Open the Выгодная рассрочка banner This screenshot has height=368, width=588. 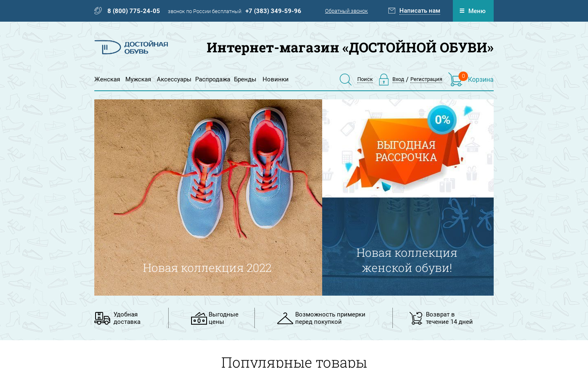click(x=408, y=148)
